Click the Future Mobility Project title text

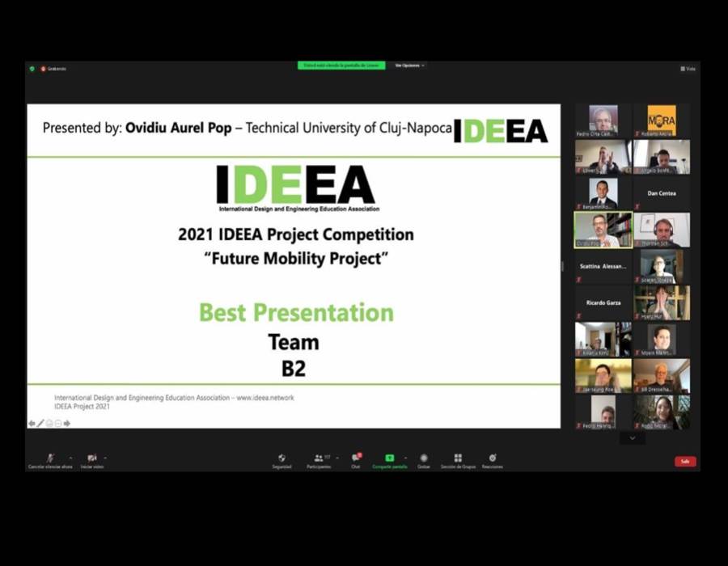296,259
